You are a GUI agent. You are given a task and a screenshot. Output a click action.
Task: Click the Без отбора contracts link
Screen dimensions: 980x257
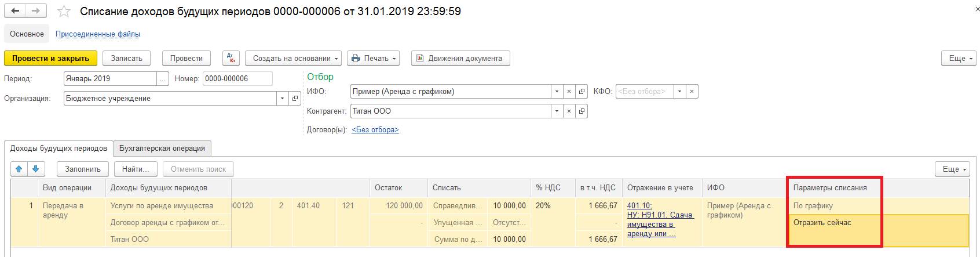375,129
